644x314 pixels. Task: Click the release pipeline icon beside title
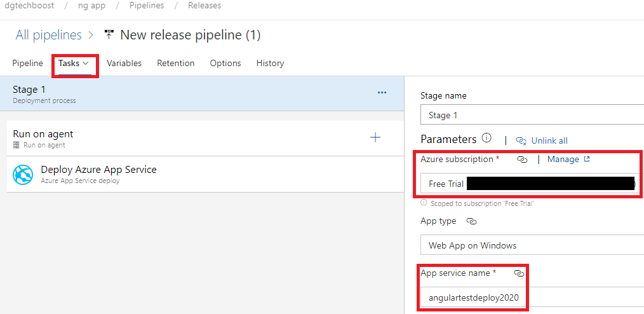coord(110,35)
